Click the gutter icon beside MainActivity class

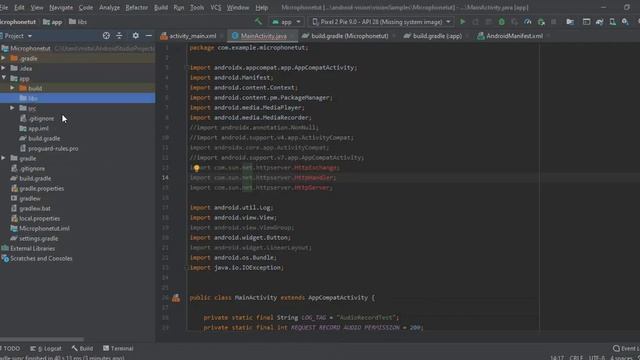[176, 298]
